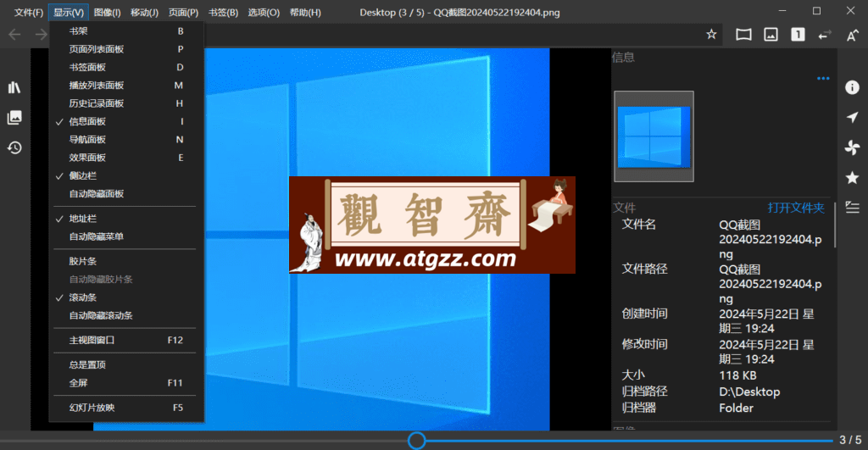
Task: Enable 胶片条 filmstrip option
Action: (x=126, y=261)
